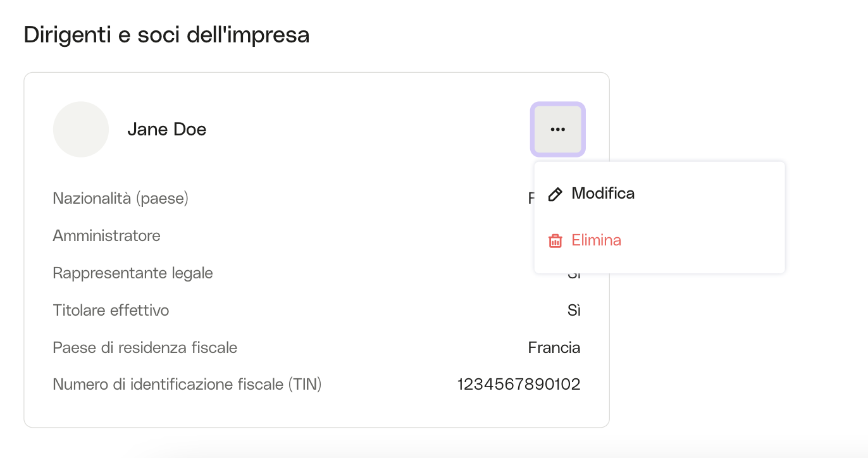
Task: Click the name Jane Doe
Action: coord(167,130)
